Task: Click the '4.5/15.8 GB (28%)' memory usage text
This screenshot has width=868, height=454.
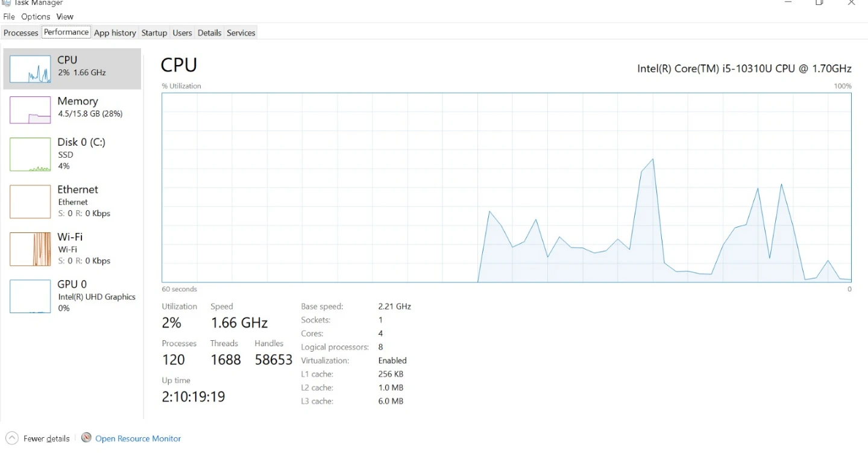Action: click(90, 114)
